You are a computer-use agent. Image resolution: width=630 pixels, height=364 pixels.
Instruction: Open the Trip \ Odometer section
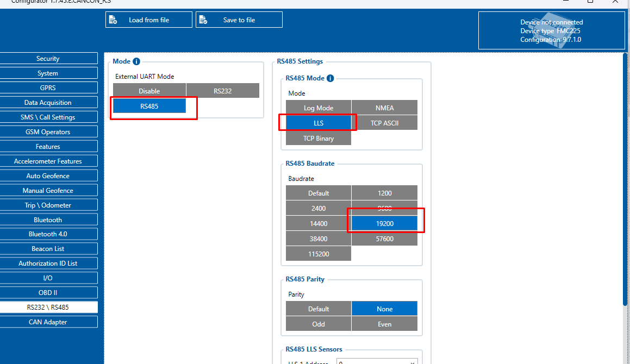coord(48,205)
